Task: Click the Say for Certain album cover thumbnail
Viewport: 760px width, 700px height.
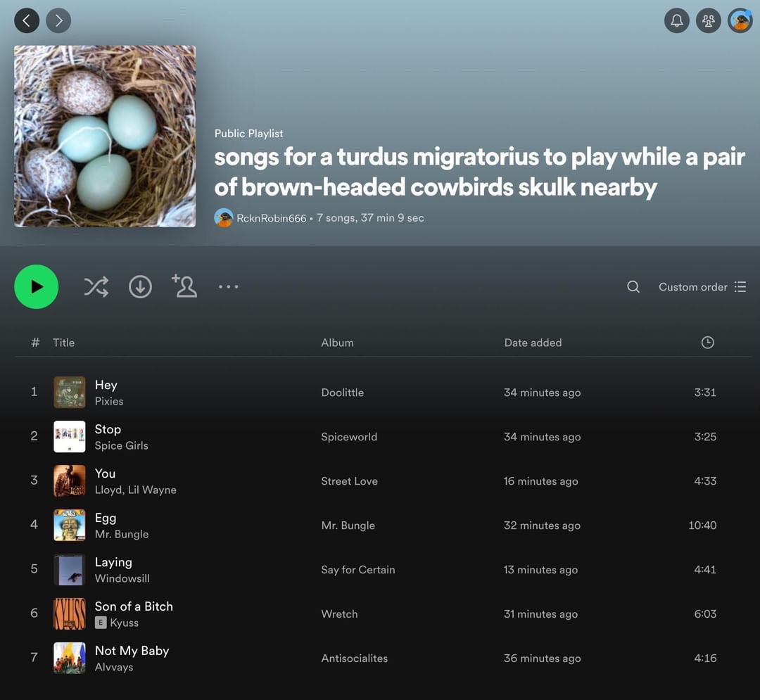Action: pyautogui.click(x=69, y=570)
